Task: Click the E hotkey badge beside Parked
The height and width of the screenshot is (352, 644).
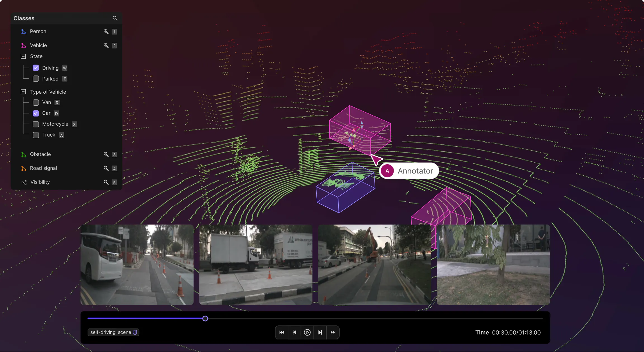Action: point(65,79)
